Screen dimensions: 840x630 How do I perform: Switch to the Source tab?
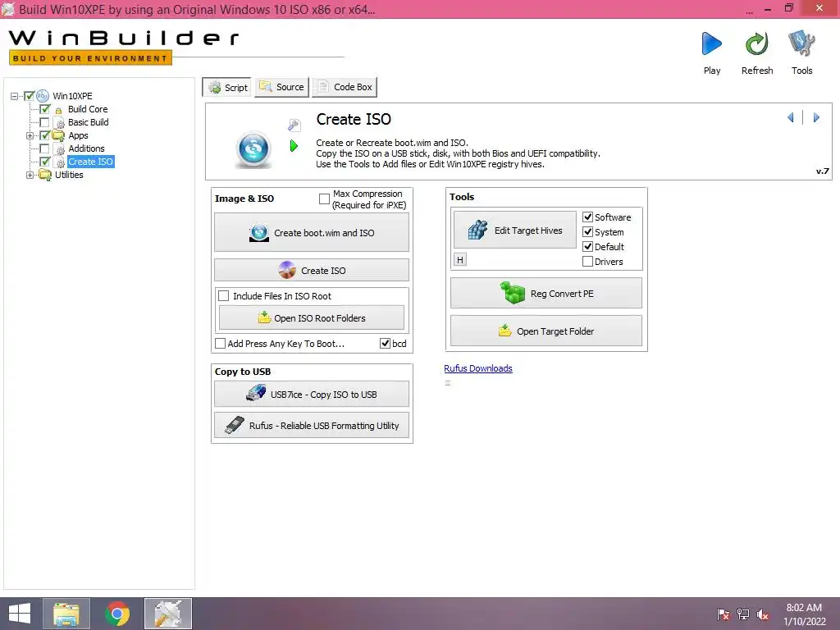(282, 87)
